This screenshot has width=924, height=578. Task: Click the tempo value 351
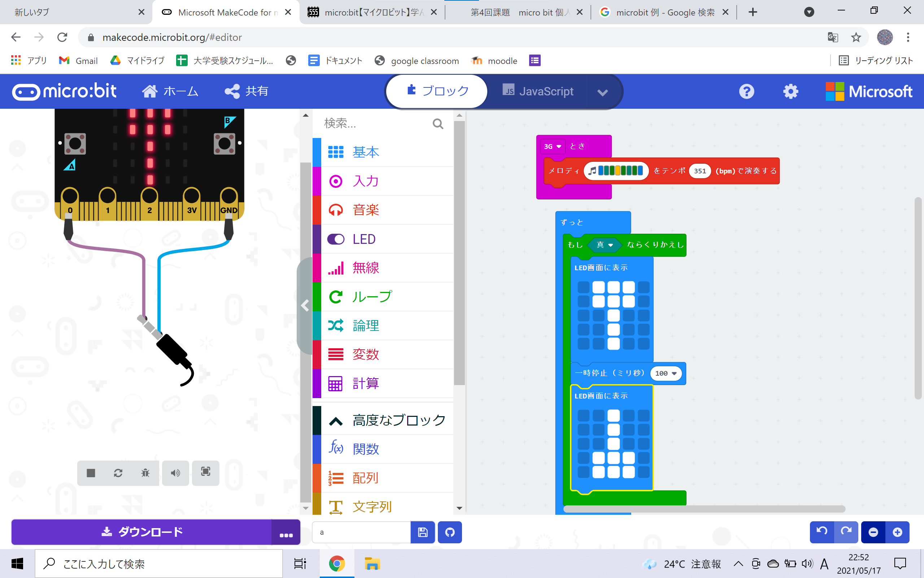[x=699, y=171]
